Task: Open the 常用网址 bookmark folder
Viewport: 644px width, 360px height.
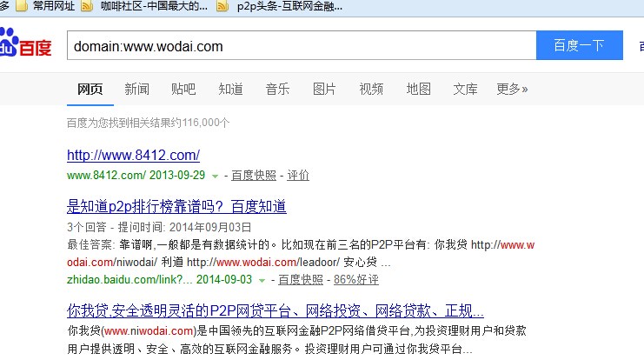Action: click(50, 7)
